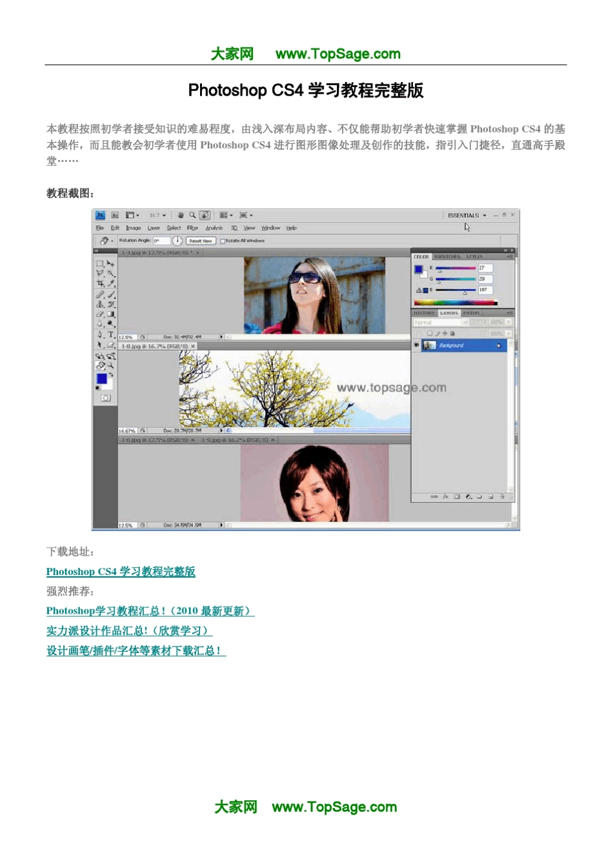Toggle lock image pixels brush icon
Image resolution: width=613 pixels, height=868 pixels.
[437, 333]
